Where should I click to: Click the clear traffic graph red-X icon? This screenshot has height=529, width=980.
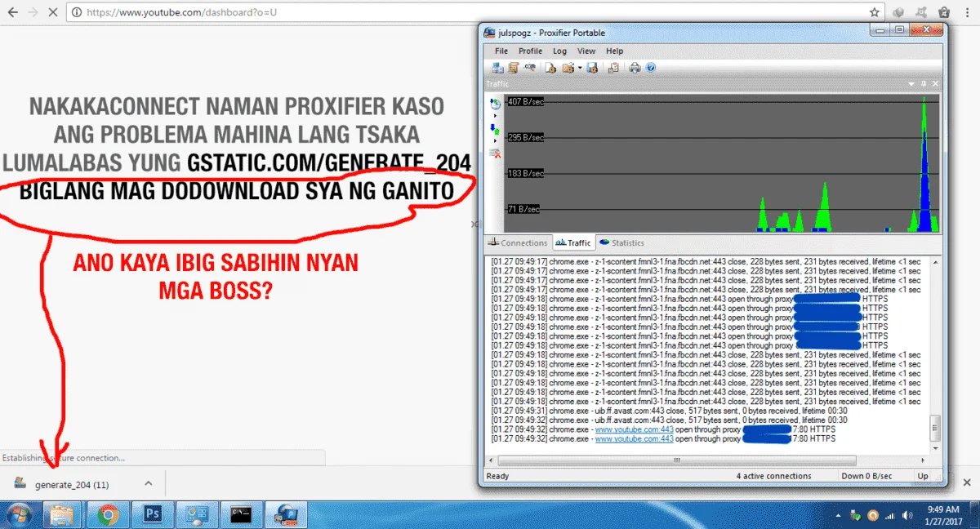(495, 153)
